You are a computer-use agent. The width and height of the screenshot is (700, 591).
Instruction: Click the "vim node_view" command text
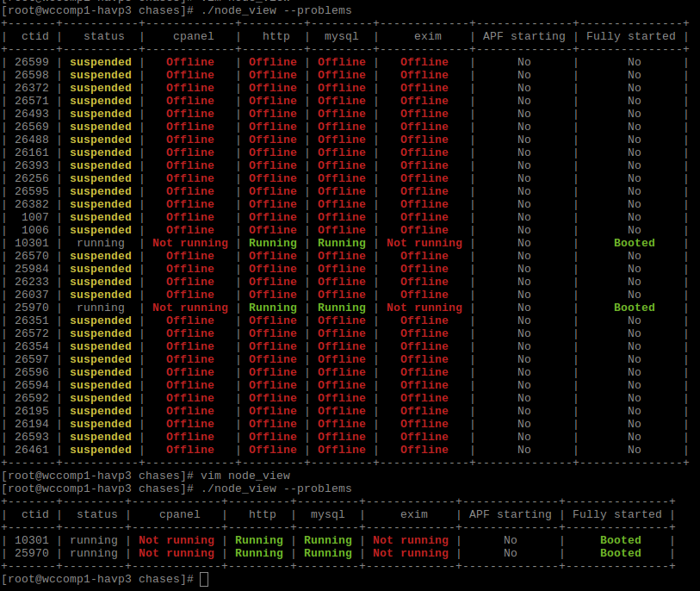pyautogui.click(x=245, y=476)
